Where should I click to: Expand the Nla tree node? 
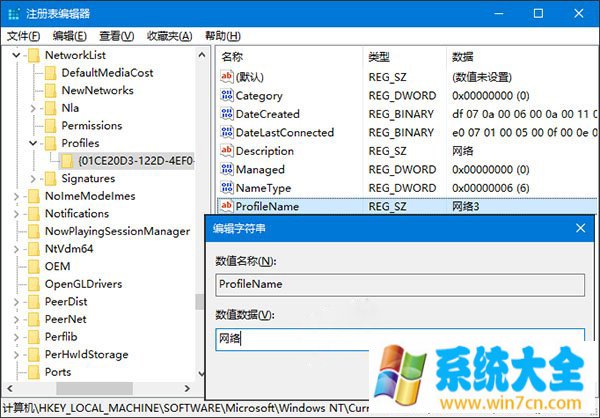point(33,108)
